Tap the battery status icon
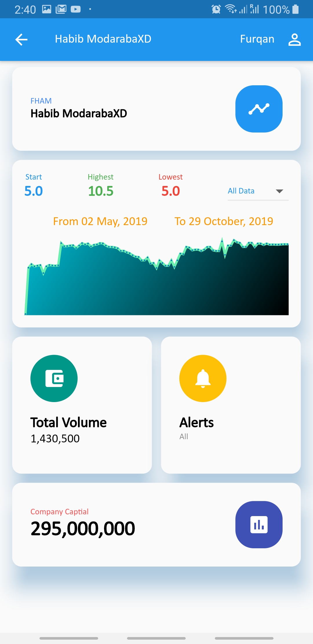 click(295, 9)
